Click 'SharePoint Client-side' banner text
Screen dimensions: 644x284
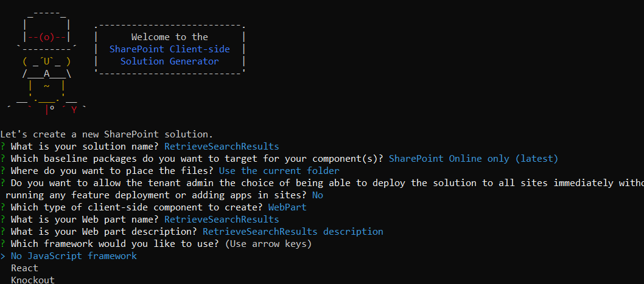[170, 49]
